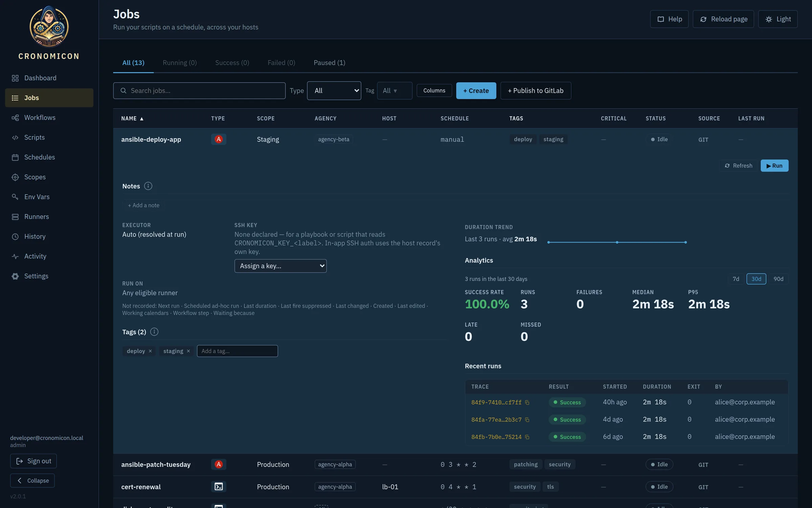The height and width of the screenshot is (508, 812).
Task: Click + Publish to GitLab
Action: point(536,91)
